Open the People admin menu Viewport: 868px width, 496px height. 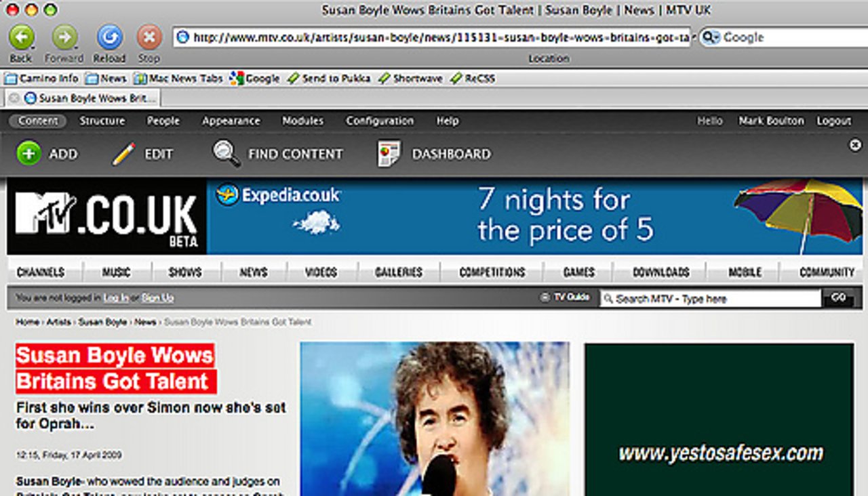coord(163,121)
